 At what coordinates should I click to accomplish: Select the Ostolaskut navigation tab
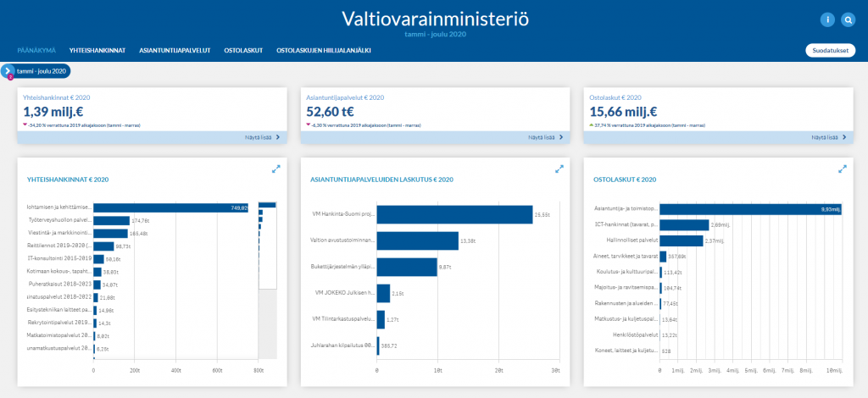pyautogui.click(x=243, y=51)
